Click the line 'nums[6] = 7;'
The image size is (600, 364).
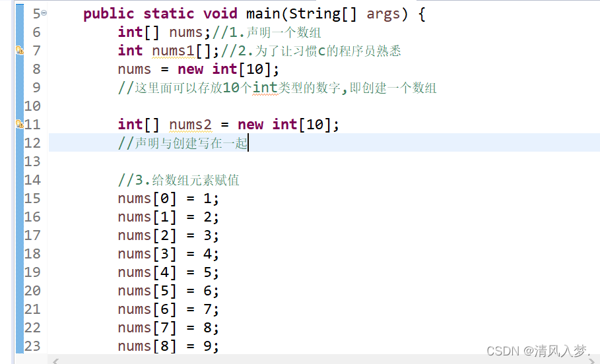(x=168, y=309)
